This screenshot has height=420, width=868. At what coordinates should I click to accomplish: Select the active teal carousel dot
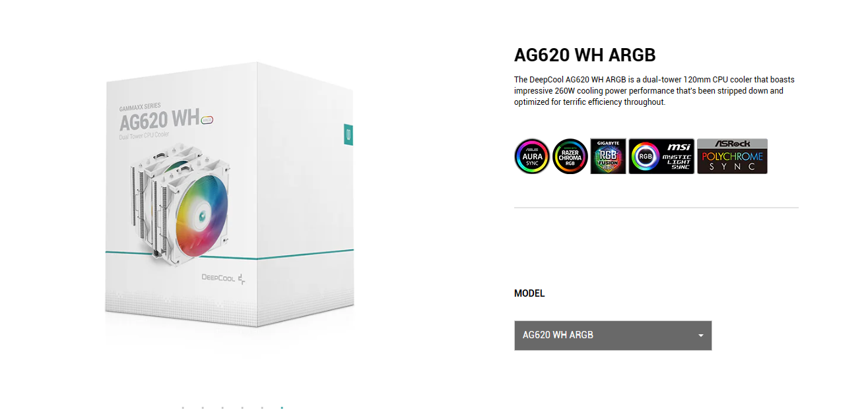point(282,408)
